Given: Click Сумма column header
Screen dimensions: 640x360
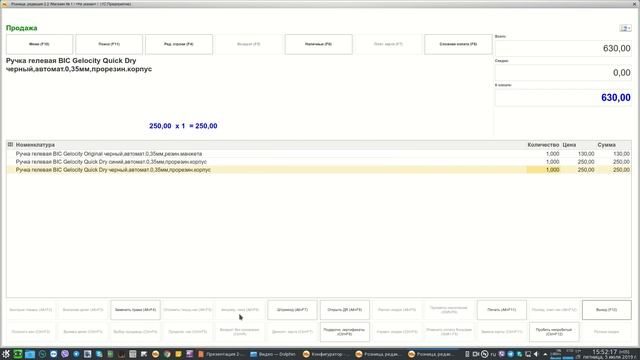Looking at the screenshot, I should (x=607, y=145).
